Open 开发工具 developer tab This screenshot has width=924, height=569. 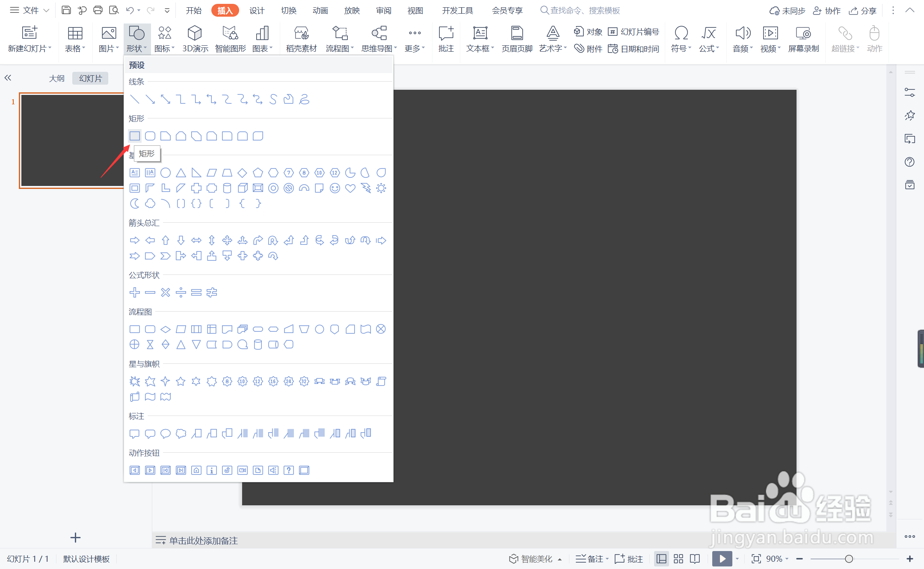(457, 10)
